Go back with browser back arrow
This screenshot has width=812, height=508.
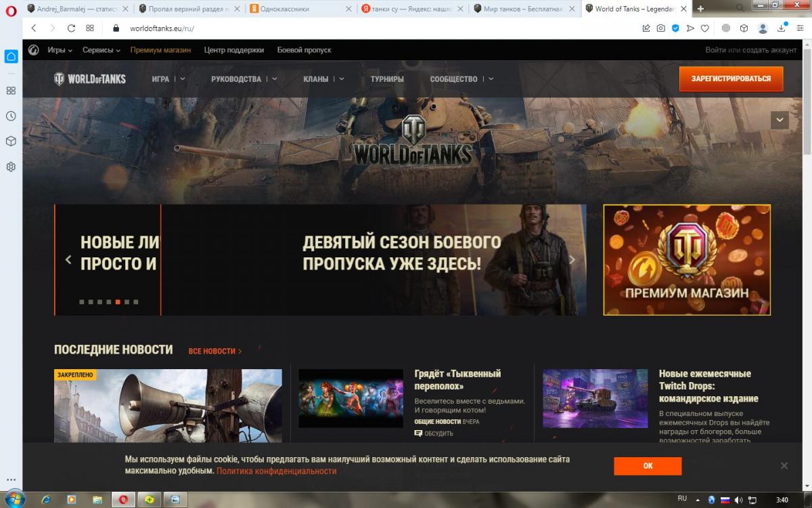(34, 28)
